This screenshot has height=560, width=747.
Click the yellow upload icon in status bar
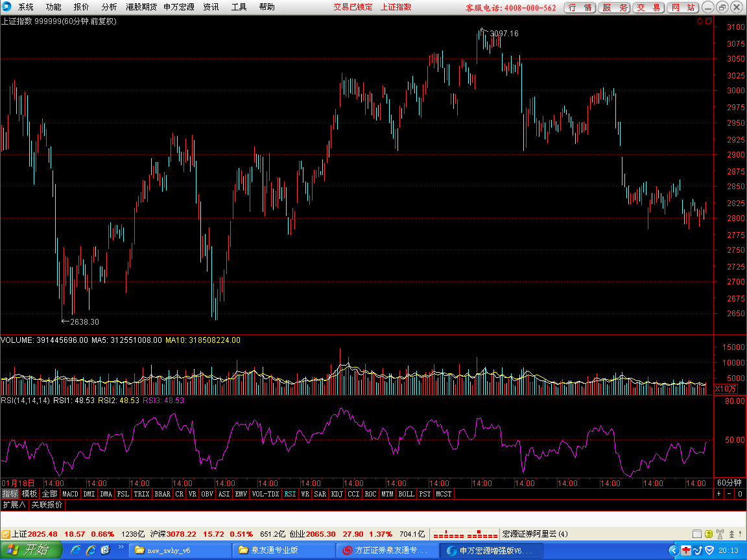[708, 534]
